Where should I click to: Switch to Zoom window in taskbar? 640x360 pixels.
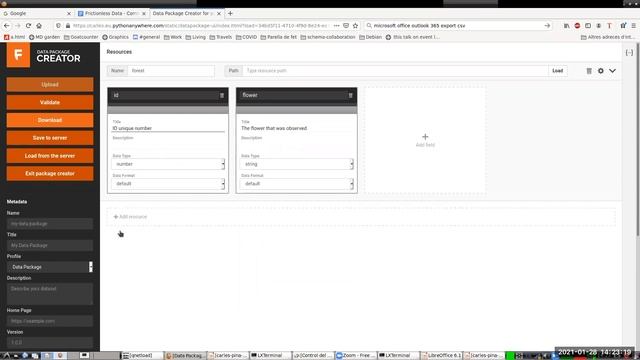356,356
